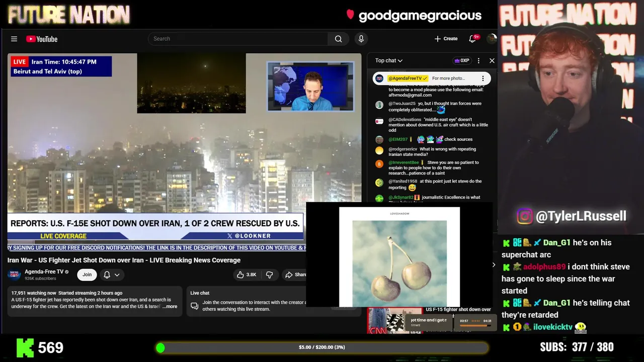Click @TwoJuan25 chat avatar

(x=379, y=105)
